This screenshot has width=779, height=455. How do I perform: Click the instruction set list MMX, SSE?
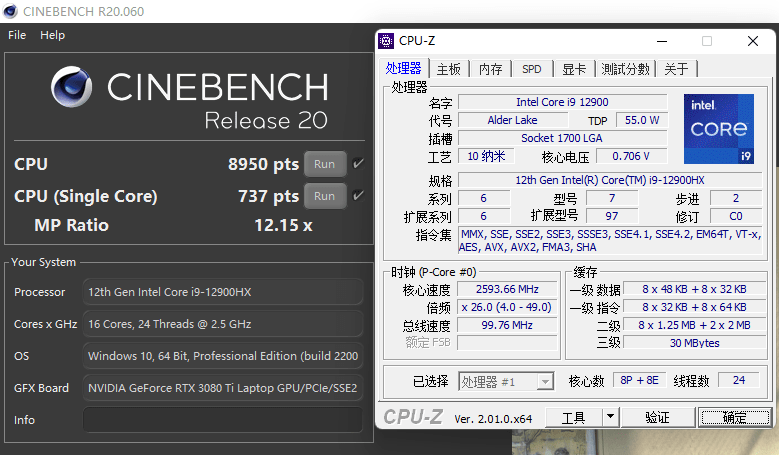coord(610,240)
